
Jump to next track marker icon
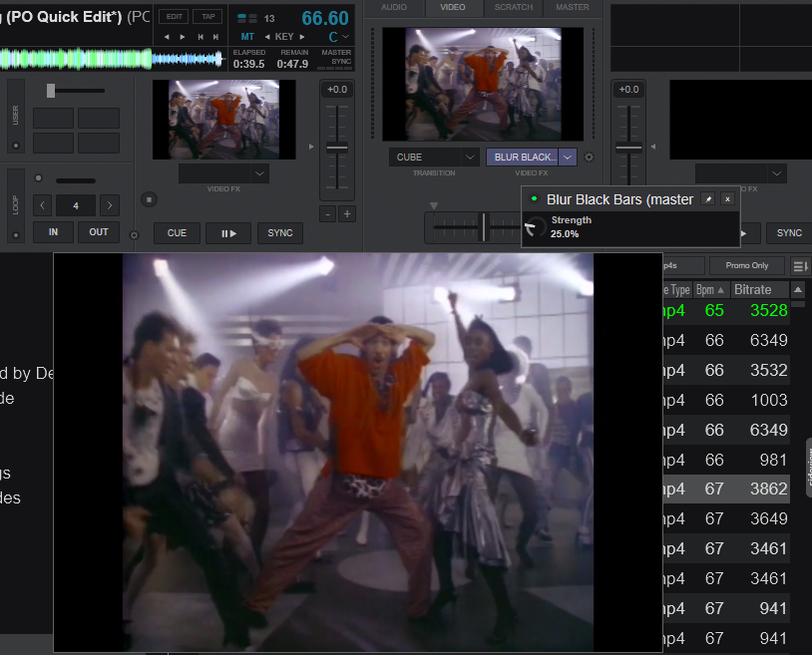(x=215, y=37)
